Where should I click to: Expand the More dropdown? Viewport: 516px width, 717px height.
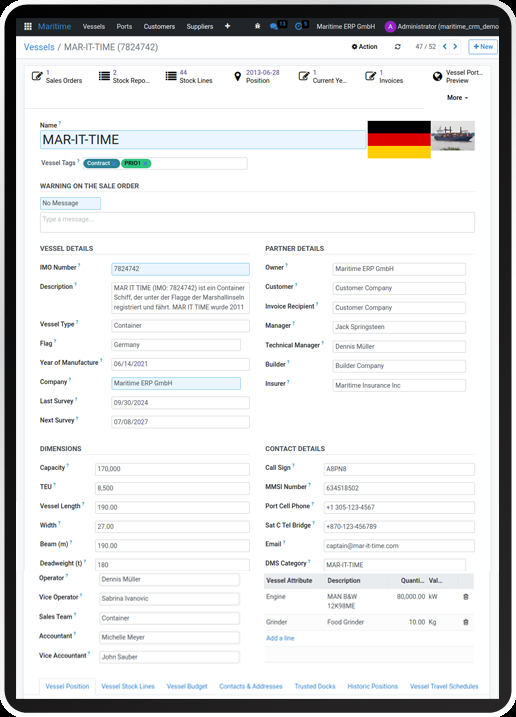pyautogui.click(x=457, y=97)
